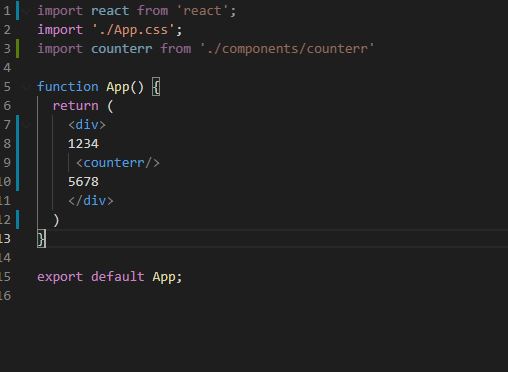Click line number 8 in the gutter
508x372 pixels.
7,144
